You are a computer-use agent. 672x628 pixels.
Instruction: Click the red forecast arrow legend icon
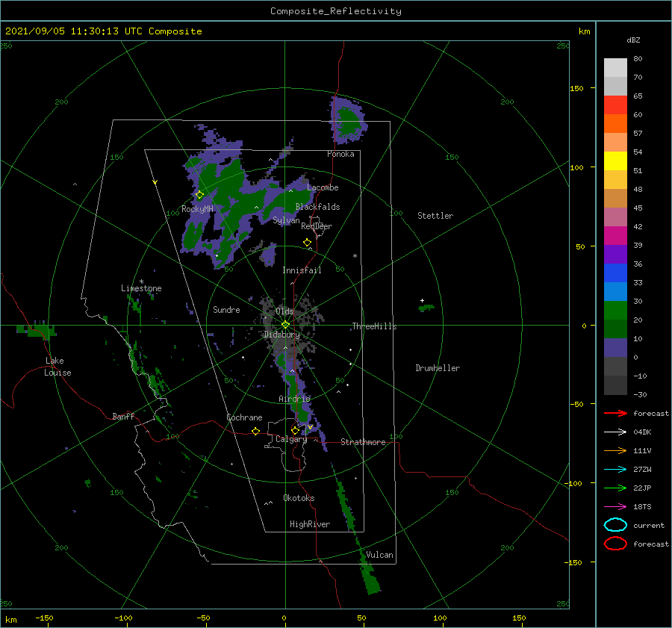615,413
